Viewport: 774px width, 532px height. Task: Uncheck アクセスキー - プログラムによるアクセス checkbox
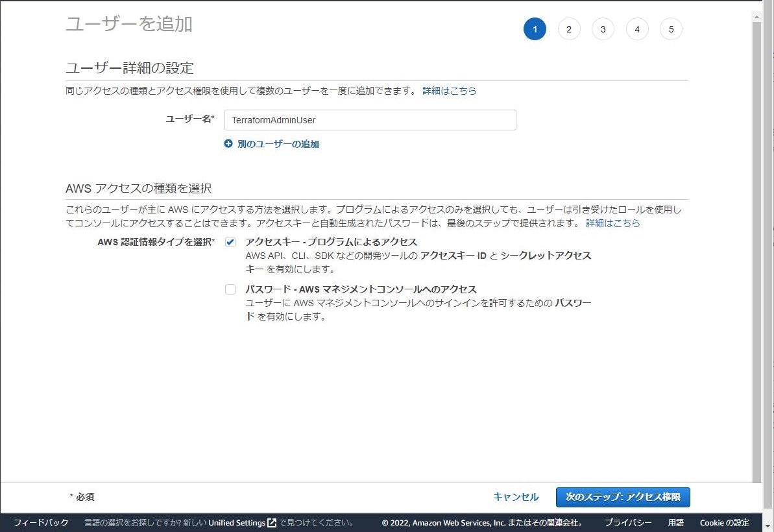click(230, 242)
